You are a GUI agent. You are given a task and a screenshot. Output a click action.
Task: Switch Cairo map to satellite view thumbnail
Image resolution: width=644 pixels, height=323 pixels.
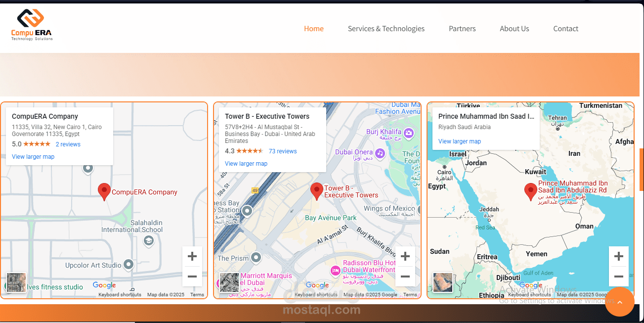(16, 282)
